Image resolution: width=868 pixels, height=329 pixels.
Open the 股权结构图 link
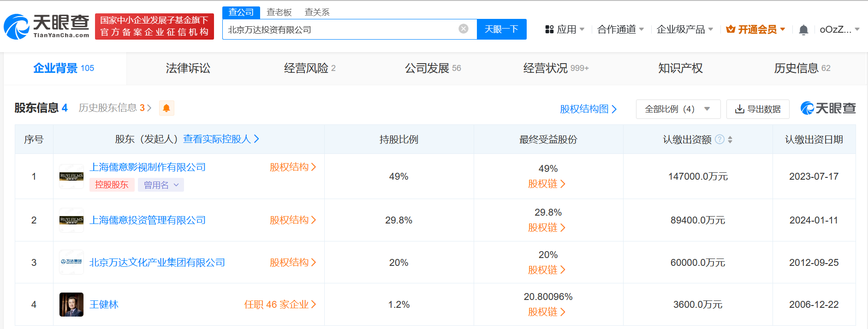click(x=588, y=109)
